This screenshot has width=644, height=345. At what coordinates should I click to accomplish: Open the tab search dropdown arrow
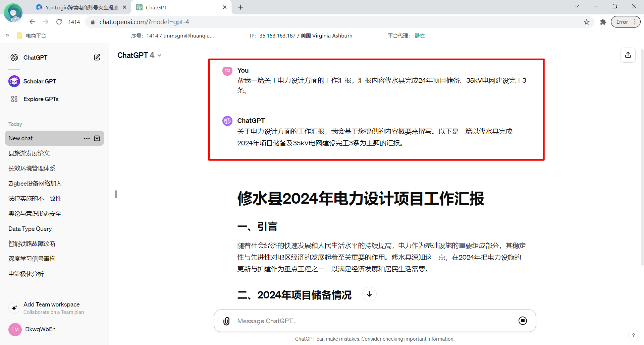(x=577, y=6)
